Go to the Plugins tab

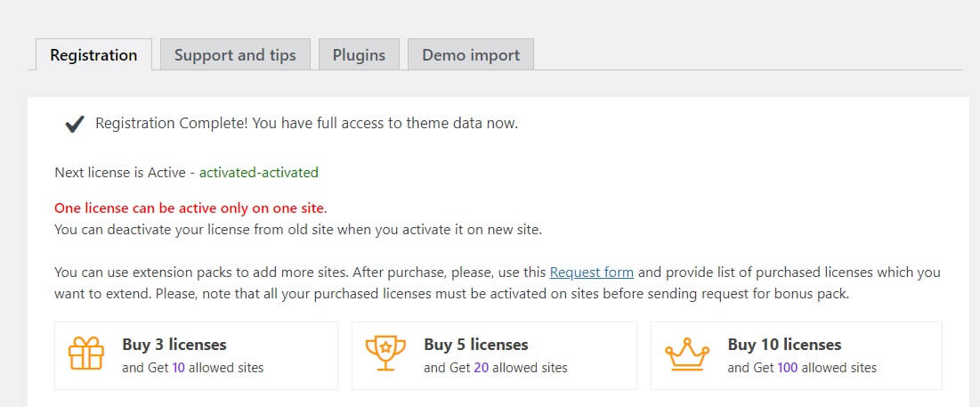[x=359, y=55]
